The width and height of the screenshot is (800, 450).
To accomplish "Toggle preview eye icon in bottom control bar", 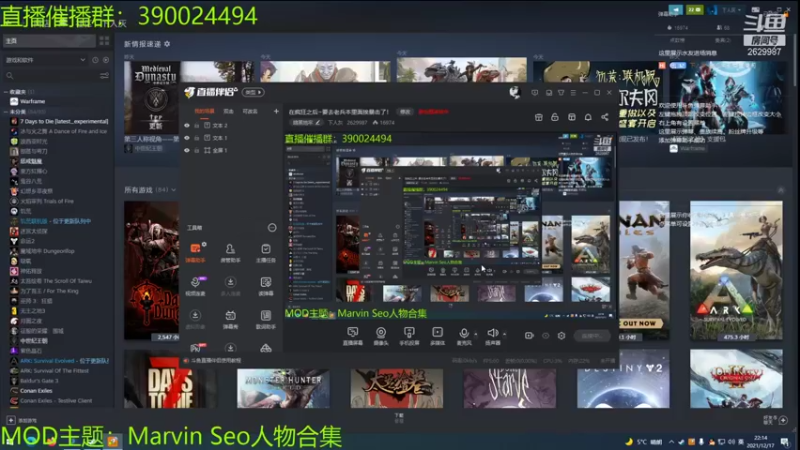I will (545, 336).
